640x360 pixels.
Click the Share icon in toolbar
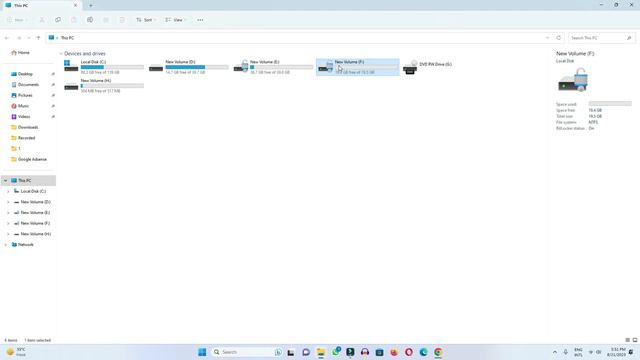pos(106,20)
